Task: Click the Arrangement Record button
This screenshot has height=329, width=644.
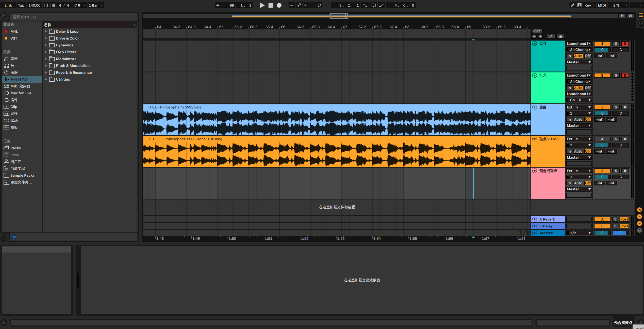Action: click(279, 5)
